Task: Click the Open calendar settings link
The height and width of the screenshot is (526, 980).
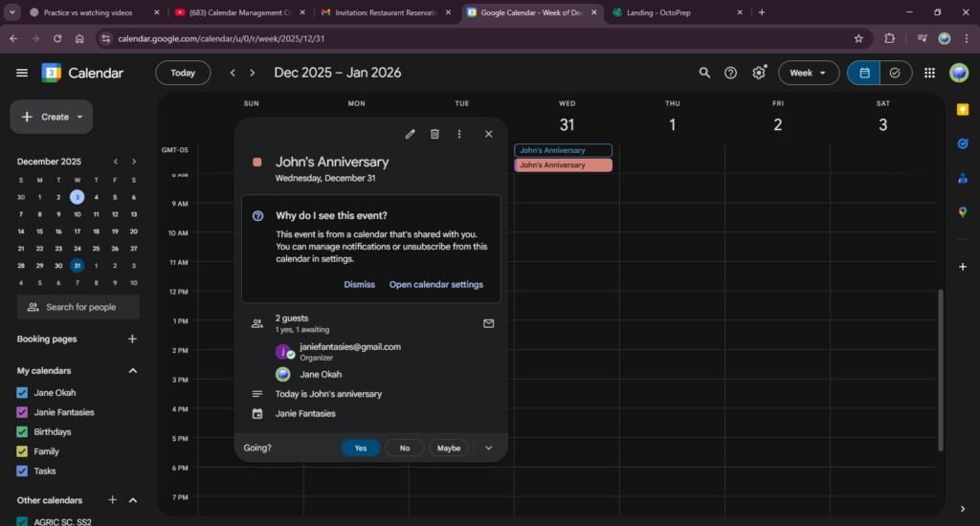Action: pyautogui.click(x=435, y=284)
